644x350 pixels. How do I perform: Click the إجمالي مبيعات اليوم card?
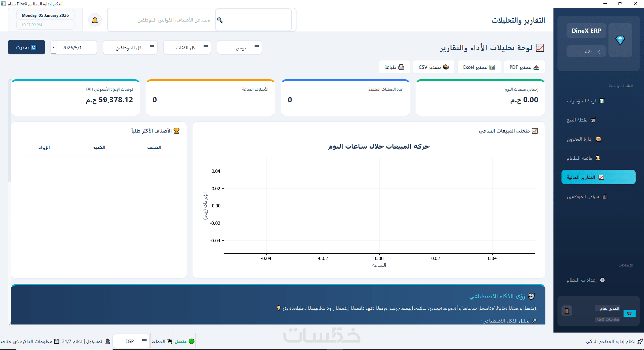[x=480, y=98]
